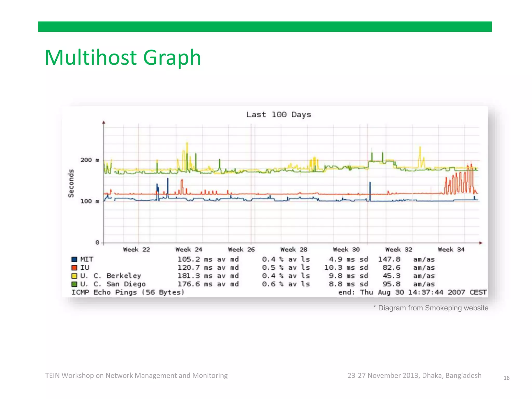This screenshot has width=532, height=399.
Task: Click the '95.8' am/as value
Action: pos(391,284)
